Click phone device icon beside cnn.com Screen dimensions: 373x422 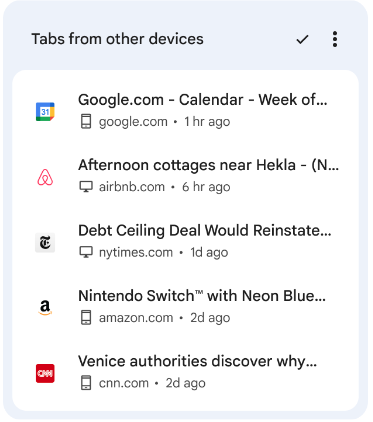pos(86,383)
